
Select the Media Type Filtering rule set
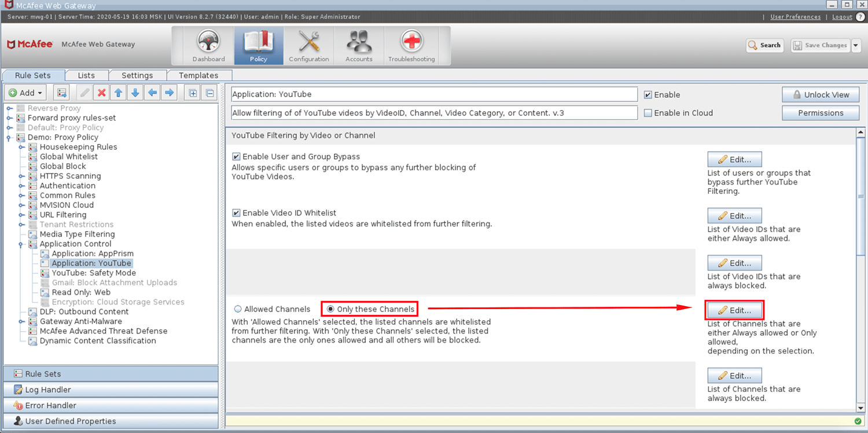[77, 234]
